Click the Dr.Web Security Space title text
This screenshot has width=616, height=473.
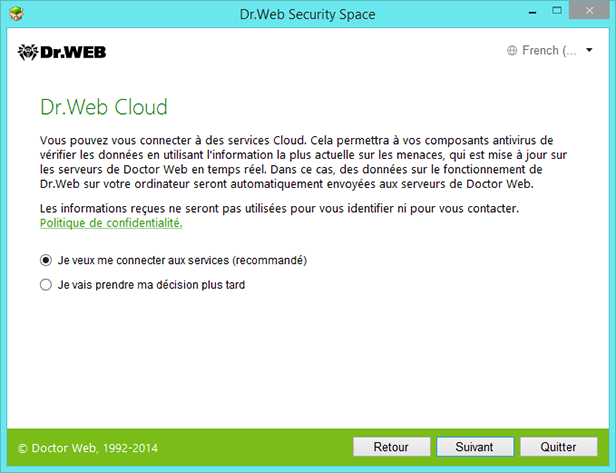pos(308,15)
